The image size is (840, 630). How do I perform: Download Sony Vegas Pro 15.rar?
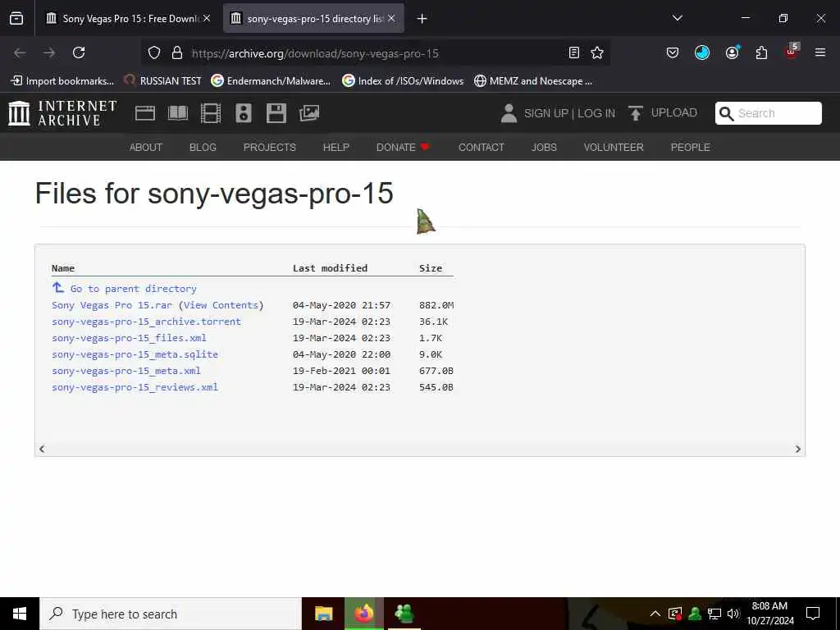click(112, 305)
